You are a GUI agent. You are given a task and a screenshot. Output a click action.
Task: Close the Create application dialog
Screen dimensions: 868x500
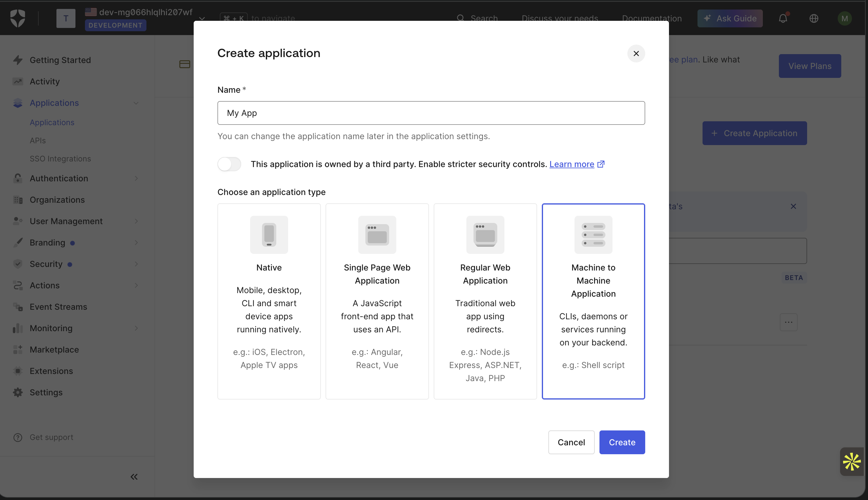pyautogui.click(x=636, y=54)
